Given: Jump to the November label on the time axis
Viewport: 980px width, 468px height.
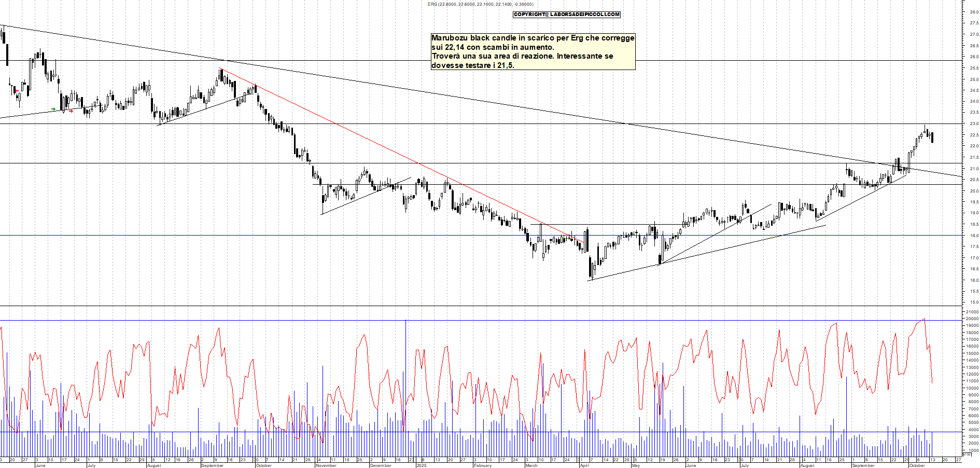Looking at the screenshot, I should tap(326, 465).
